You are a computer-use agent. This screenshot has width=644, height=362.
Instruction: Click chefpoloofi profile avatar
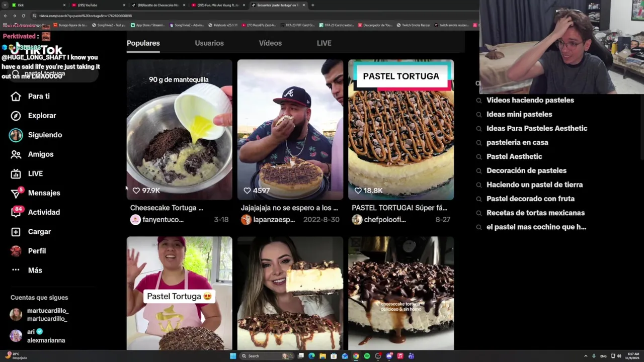tap(357, 220)
